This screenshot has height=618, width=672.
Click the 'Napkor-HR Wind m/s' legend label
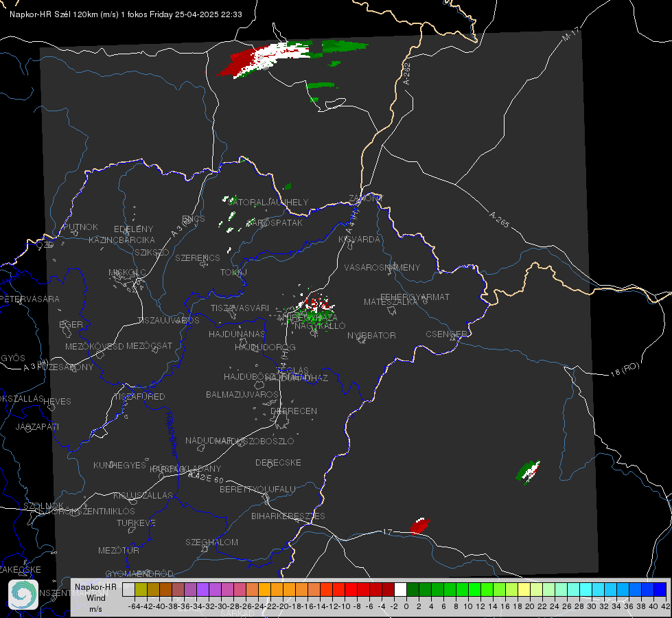pyautogui.click(x=95, y=597)
